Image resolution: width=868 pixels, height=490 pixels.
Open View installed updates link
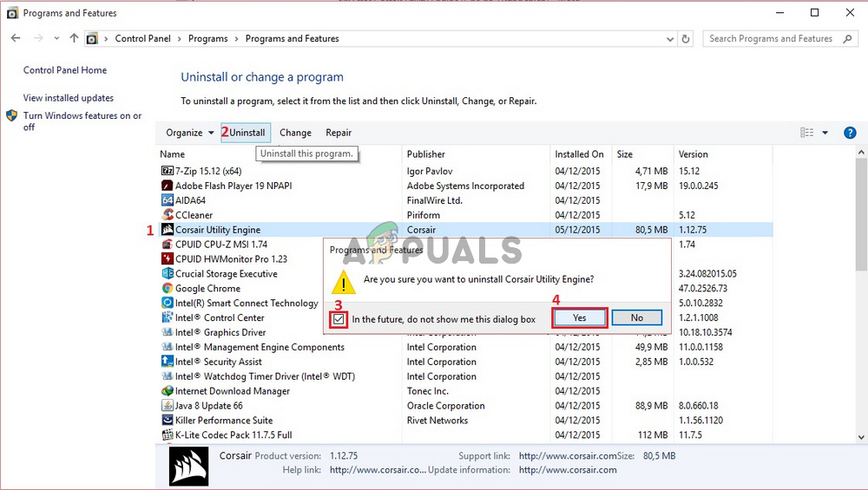point(68,98)
